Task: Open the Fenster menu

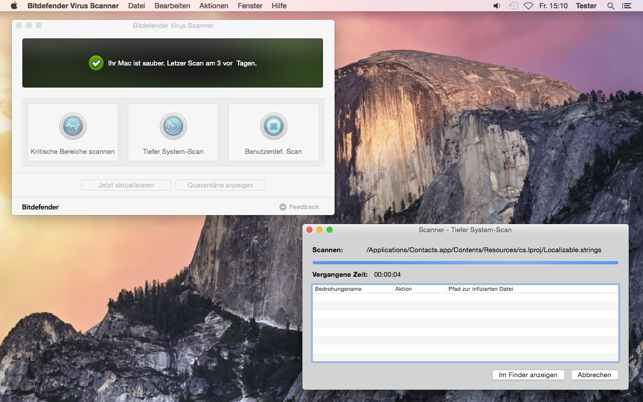Action: pyautogui.click(x=250, y=6)
